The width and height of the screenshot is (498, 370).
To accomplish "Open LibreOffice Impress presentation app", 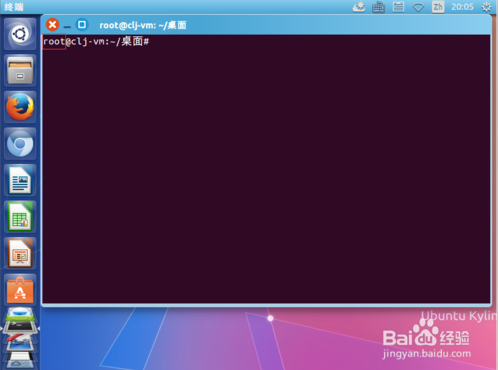I will (x=20, y=254).
